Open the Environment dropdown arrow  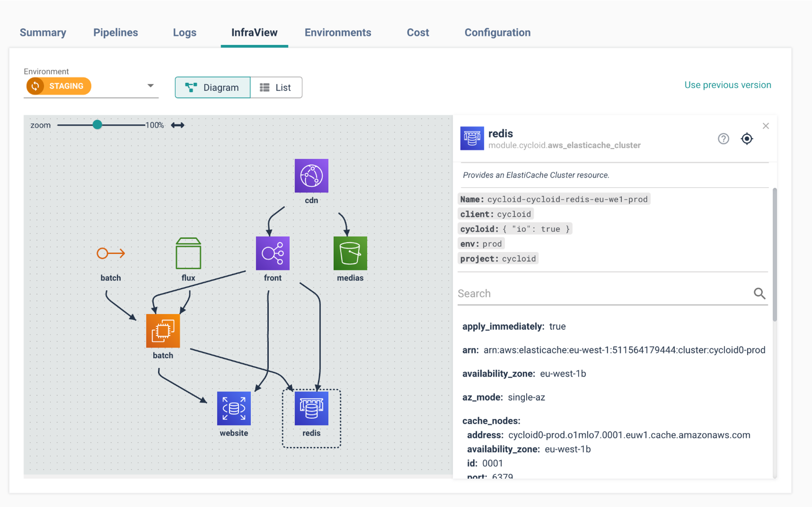150,86
